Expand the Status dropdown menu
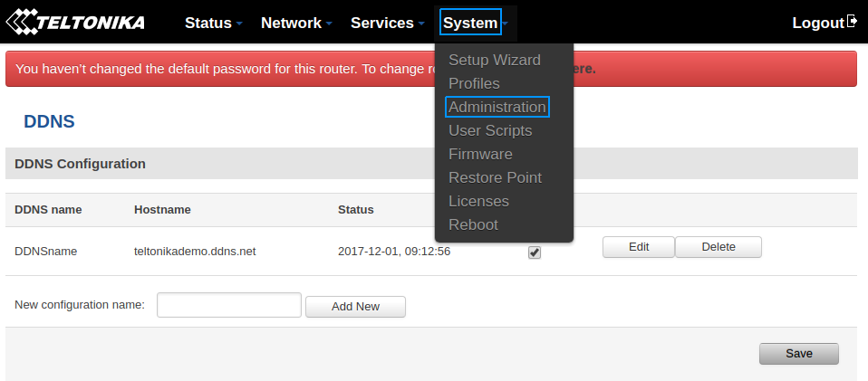The image size is (868, 381). (x=213, y=23)
